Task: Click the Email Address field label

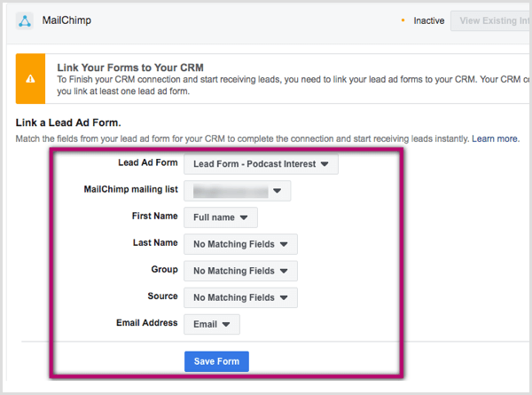Action: click(x=147, y=322)
